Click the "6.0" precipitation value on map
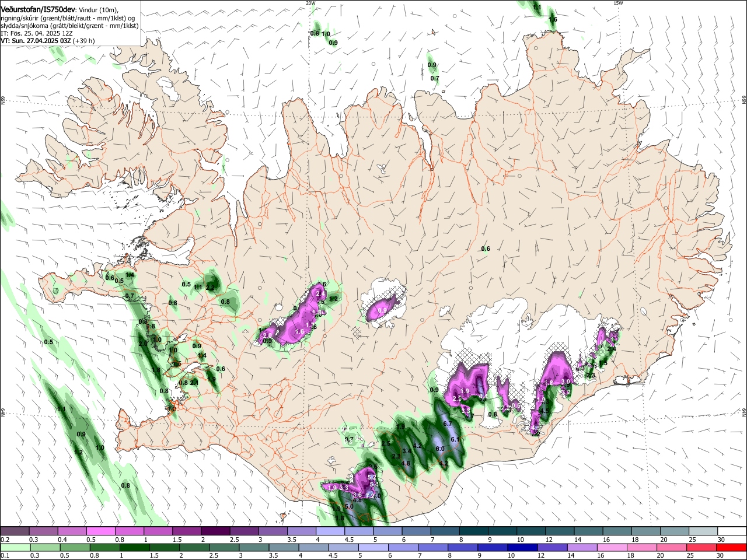 tap(441, 449)
